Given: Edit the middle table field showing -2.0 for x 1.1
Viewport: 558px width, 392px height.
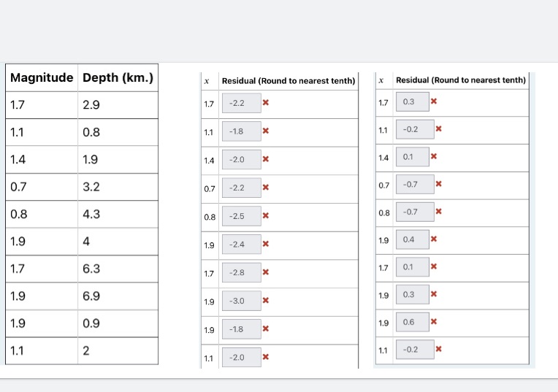Looking at the screenshot, I should [x=242, y=357].
